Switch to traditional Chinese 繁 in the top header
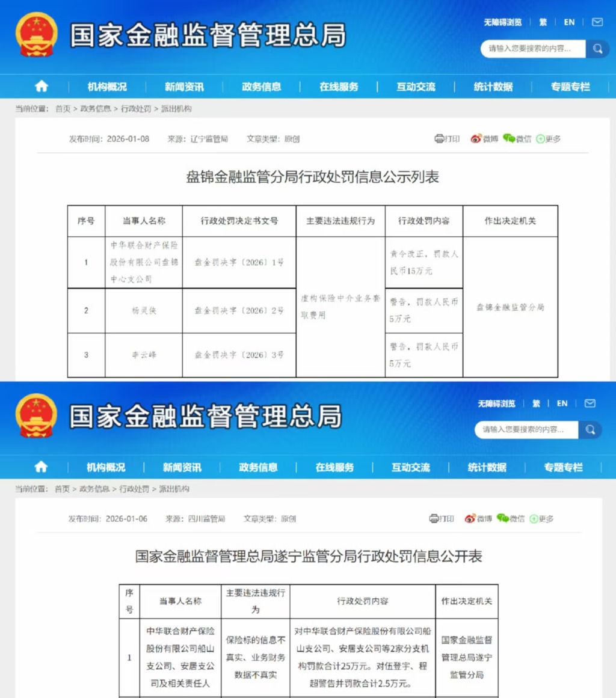The width and height of the screenshot is (616, 698). click(543, 22)
